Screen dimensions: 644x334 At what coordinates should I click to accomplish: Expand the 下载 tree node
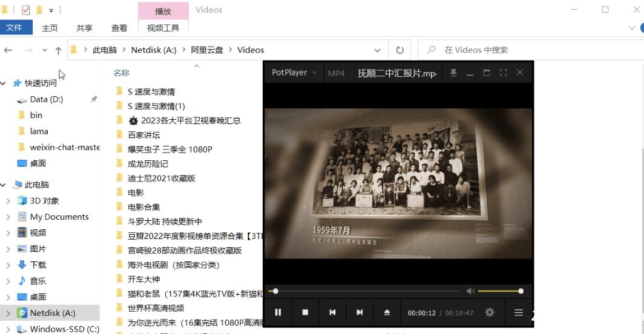coord(8,266)
